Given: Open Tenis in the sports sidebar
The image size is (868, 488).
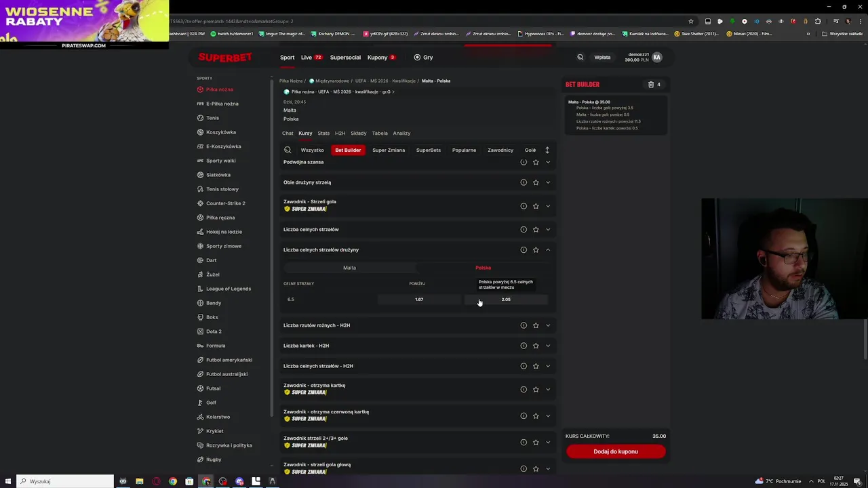Looking at the screenshot, I should click(212, 118).
